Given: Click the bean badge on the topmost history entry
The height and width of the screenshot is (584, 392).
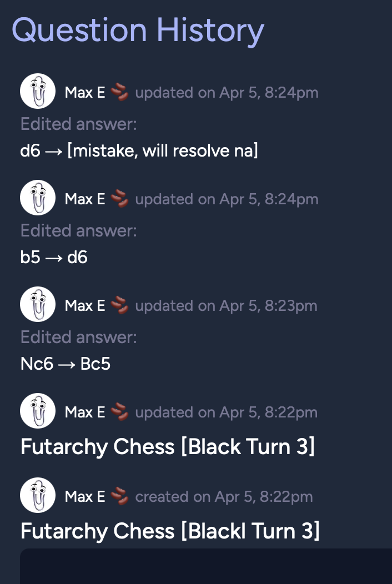Looking at the screenshot, I should (x=120, y=92).
